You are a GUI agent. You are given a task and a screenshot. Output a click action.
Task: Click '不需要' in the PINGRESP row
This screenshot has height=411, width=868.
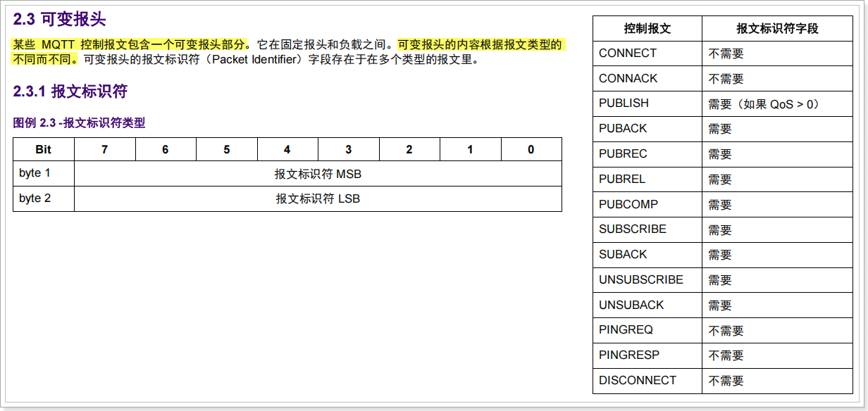pyautogui.click(x=726, y=356)
